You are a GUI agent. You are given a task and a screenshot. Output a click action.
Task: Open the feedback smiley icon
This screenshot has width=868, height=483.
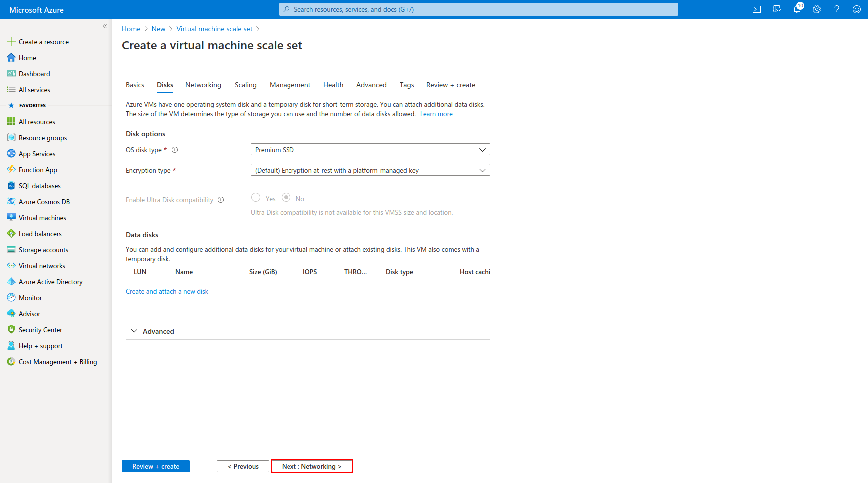click(857, 9)
